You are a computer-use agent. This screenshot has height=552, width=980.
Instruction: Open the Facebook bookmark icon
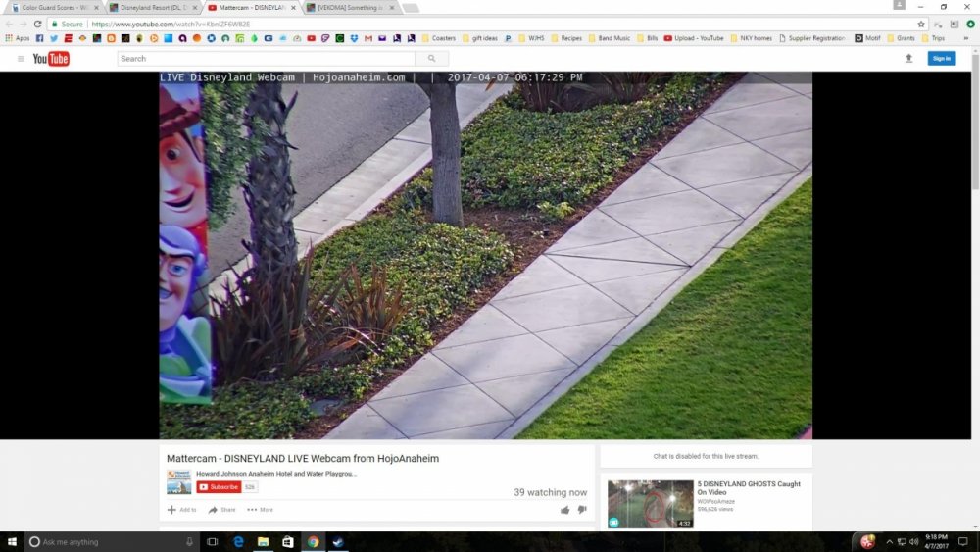(x=39, y=38)
